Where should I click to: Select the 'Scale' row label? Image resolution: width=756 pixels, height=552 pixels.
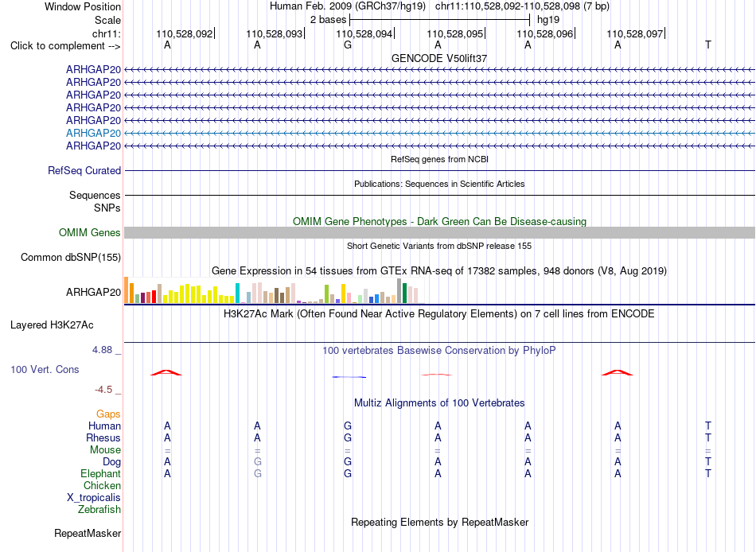click(x=107, y=20)
